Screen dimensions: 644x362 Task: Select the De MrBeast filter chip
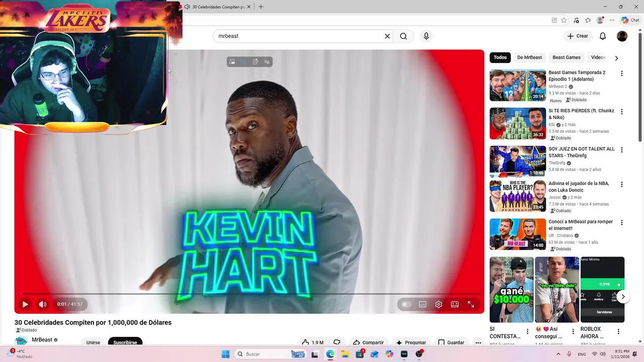coord(529,57)
